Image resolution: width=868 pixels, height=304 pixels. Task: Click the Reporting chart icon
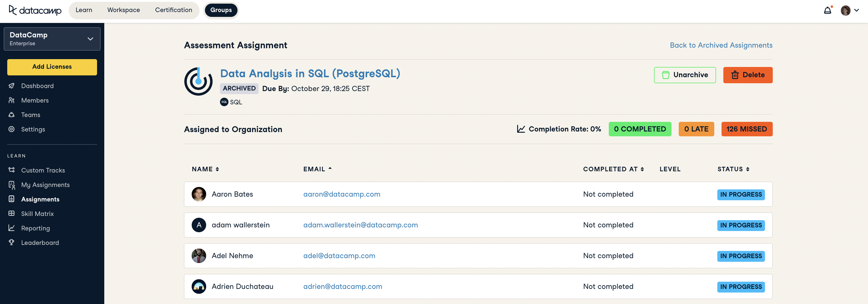[x=11, y=228]
